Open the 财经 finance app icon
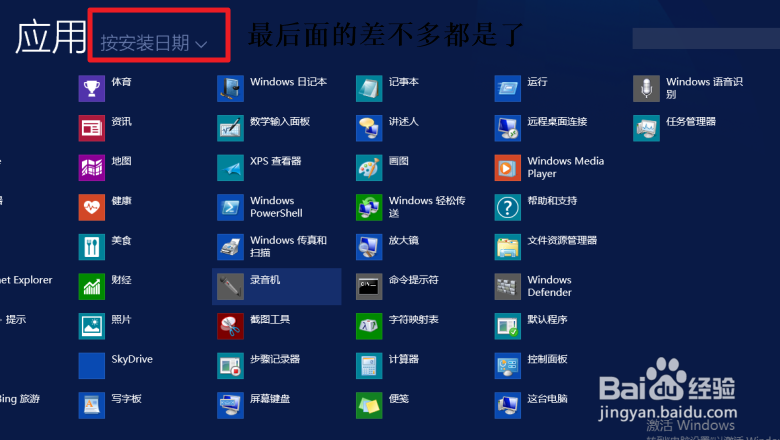Viewport: 780px width, 440px height. click(x=92, y=286)
